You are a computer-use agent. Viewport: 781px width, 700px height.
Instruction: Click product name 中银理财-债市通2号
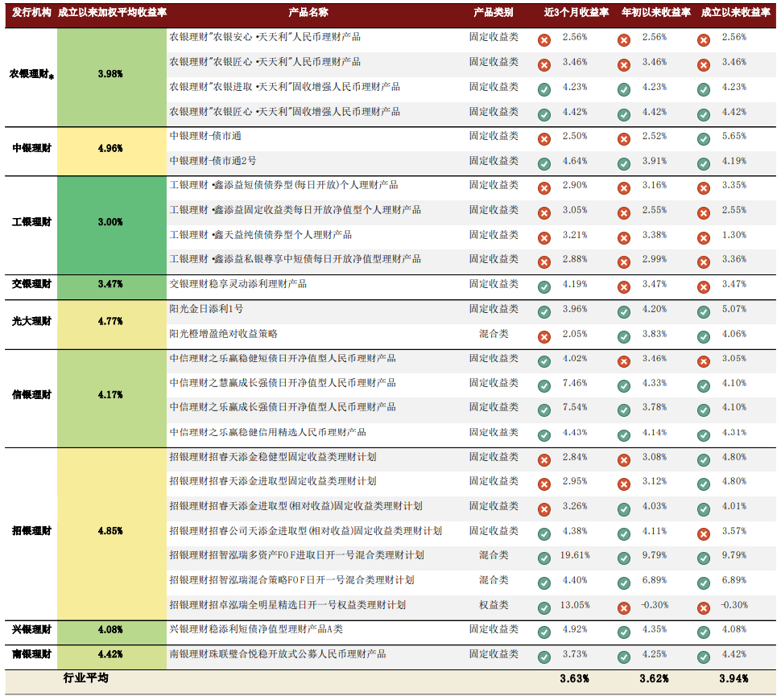[213, 161]
